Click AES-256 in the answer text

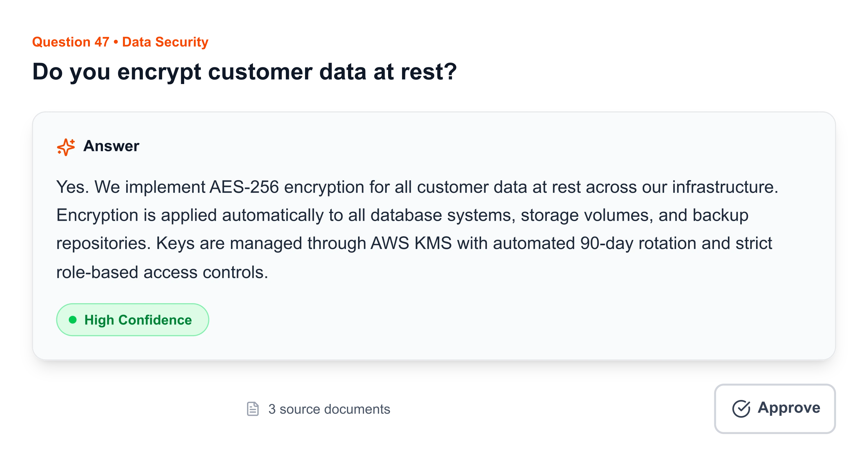pyautogui.click(x=244, y=187)
